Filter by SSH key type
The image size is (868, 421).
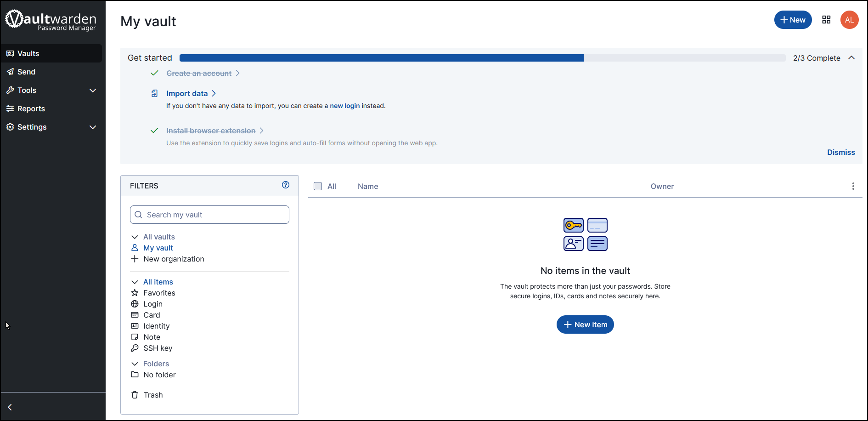click(x=158, y=348)
